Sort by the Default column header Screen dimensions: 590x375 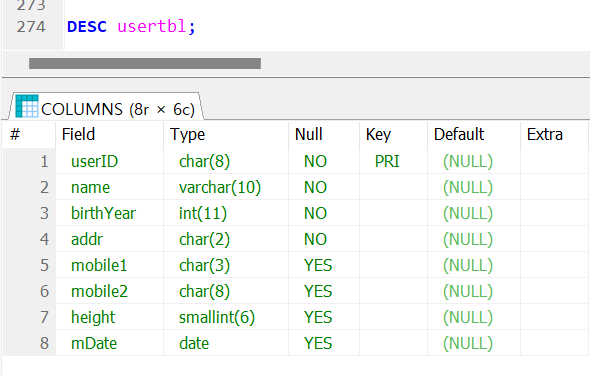[474, 134]
